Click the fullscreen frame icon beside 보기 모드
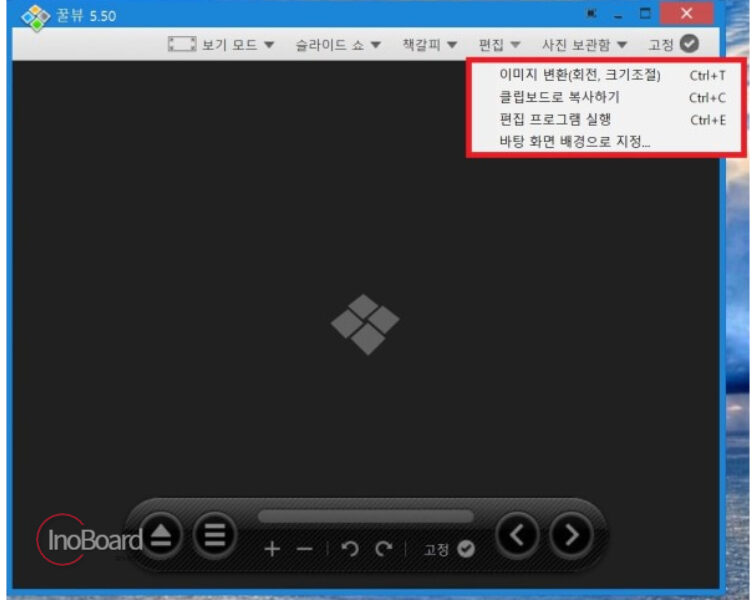Image resolution: width=756 pixels, height=600 pixels. click(x=182, y=44)
